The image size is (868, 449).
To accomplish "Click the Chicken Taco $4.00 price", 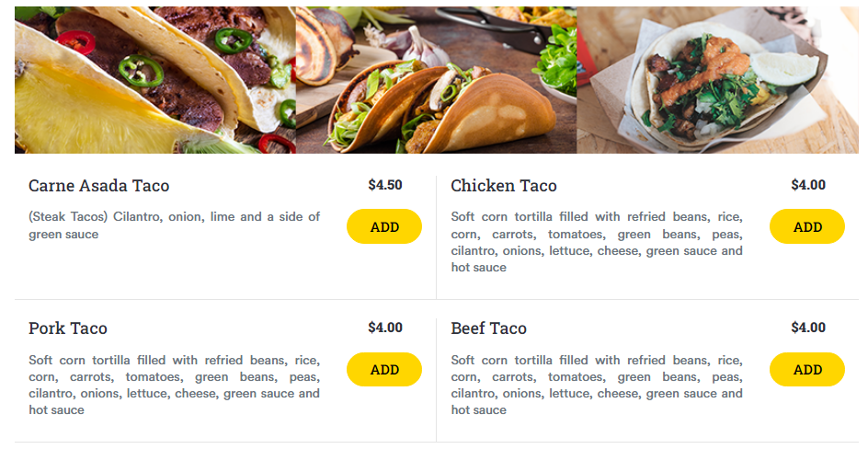I will [807, 185].
